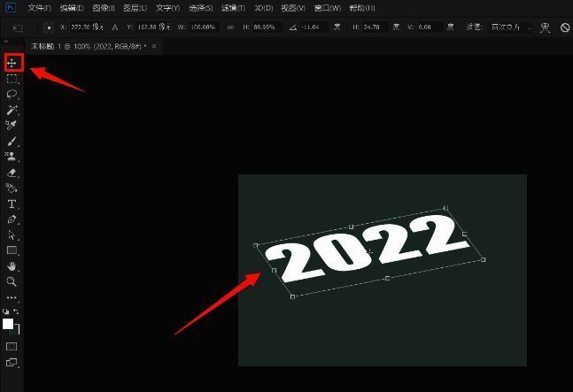Select the Rectangular Marquee tool
573x392 pixels.
click(12, 79)
